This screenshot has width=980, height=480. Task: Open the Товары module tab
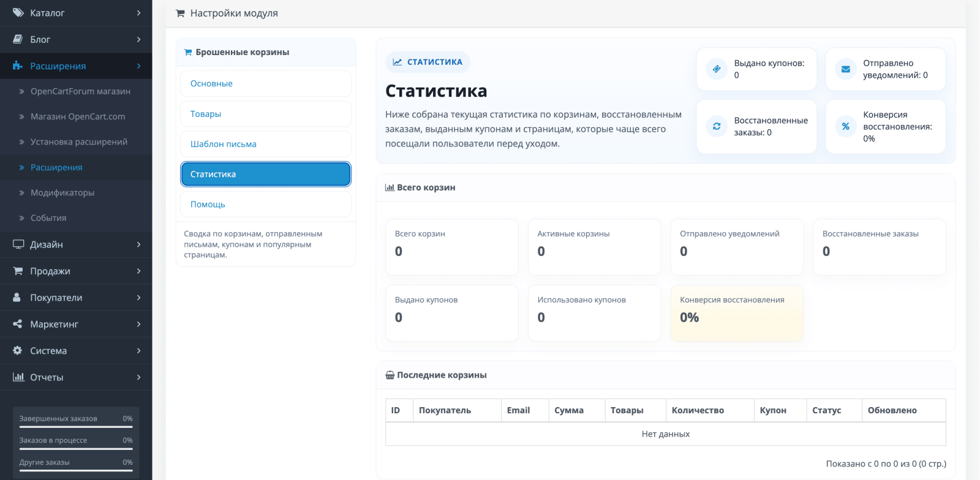[x=266, y=114]
